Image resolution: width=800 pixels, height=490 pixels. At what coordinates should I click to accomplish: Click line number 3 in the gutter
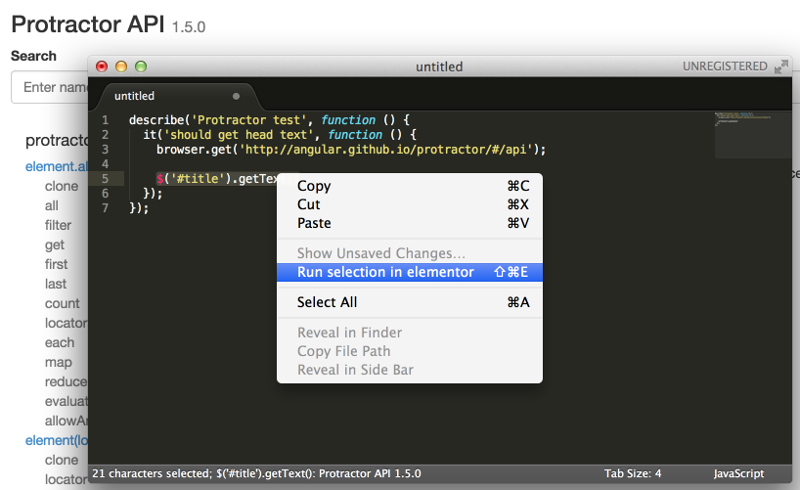(105, 150)
